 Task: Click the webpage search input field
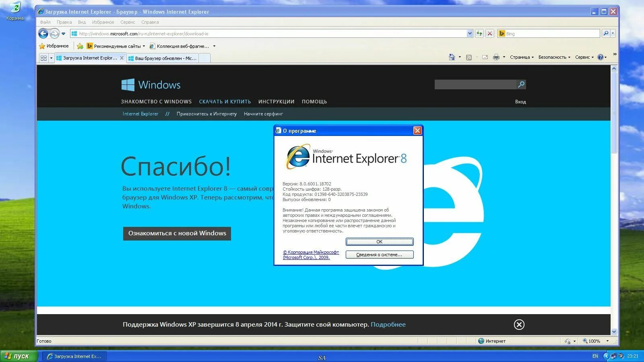coord(475,84)
